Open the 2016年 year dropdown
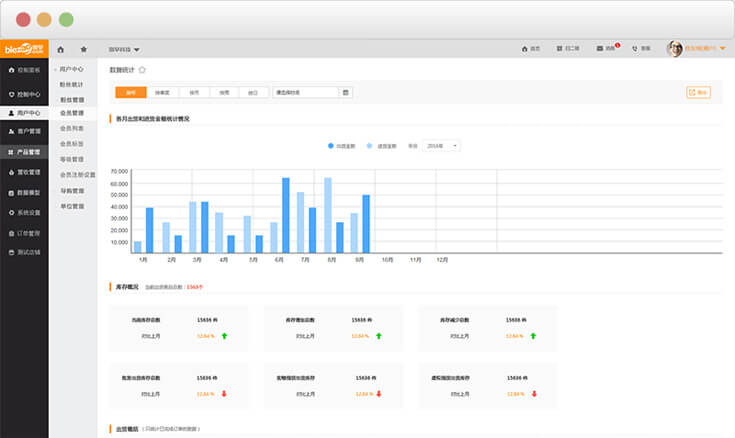The image size is (735, 438). point(442,146)
